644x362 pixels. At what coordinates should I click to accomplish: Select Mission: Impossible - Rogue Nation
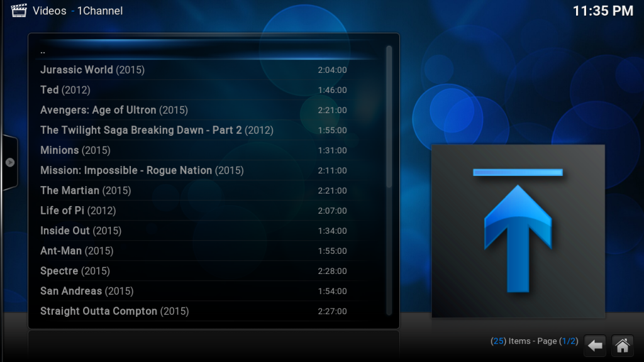pos(142,170)
